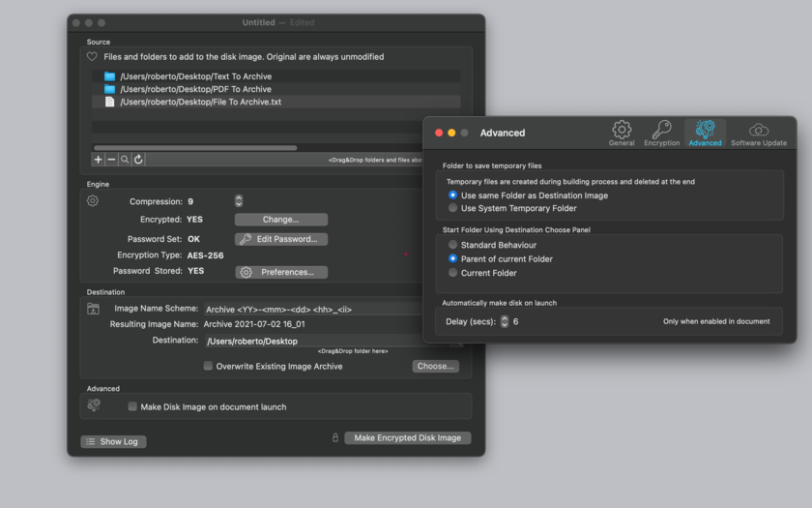Image resolution: width=812 pixels, height=508 pixels.
Task: Open the General preferences tab
Action: [x=622, y=134]
